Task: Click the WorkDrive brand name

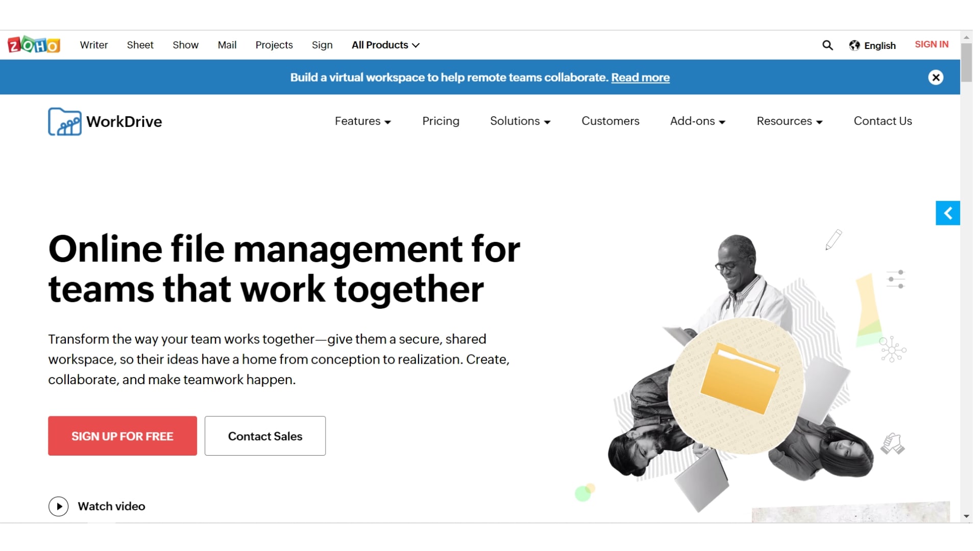Action: (x=124, y=121)
